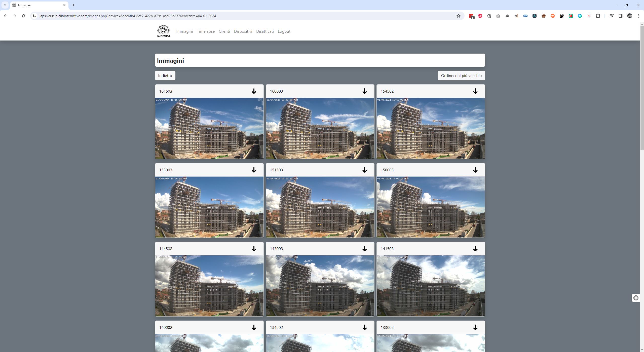Open the Dispositivi menu item
Viewport: 644px width, 352px height.
[x=243, y=31]
